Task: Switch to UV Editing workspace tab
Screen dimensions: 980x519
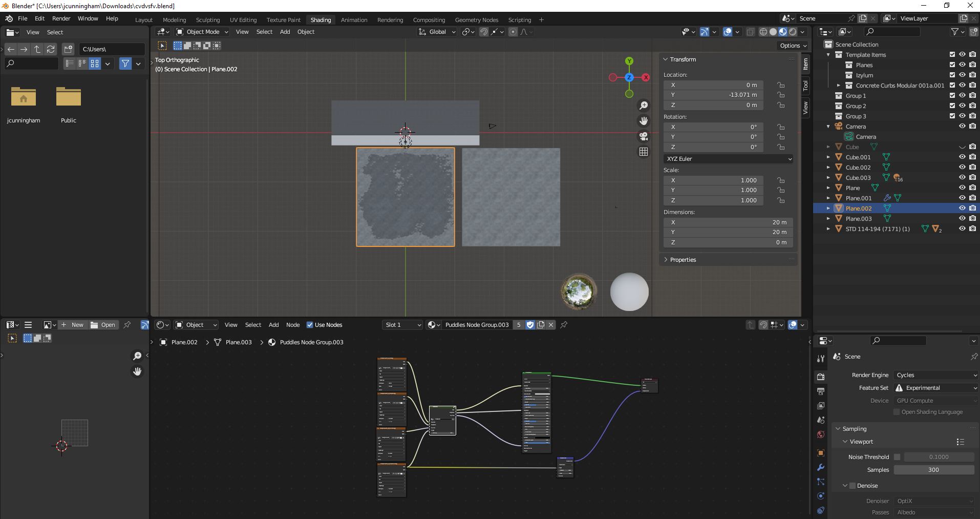Action: (x=243, y=20)
